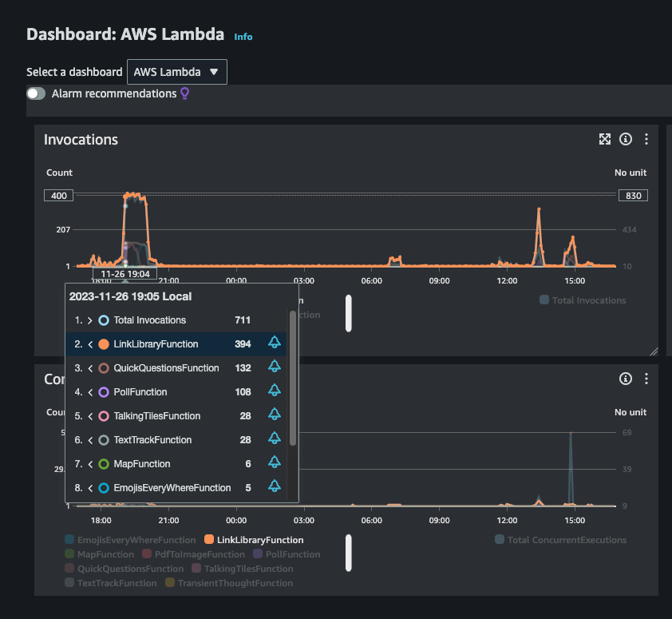Click the info icon on ConcurrentExecutions widget
The height and width of the screenshot is (619, 672).
625,379
